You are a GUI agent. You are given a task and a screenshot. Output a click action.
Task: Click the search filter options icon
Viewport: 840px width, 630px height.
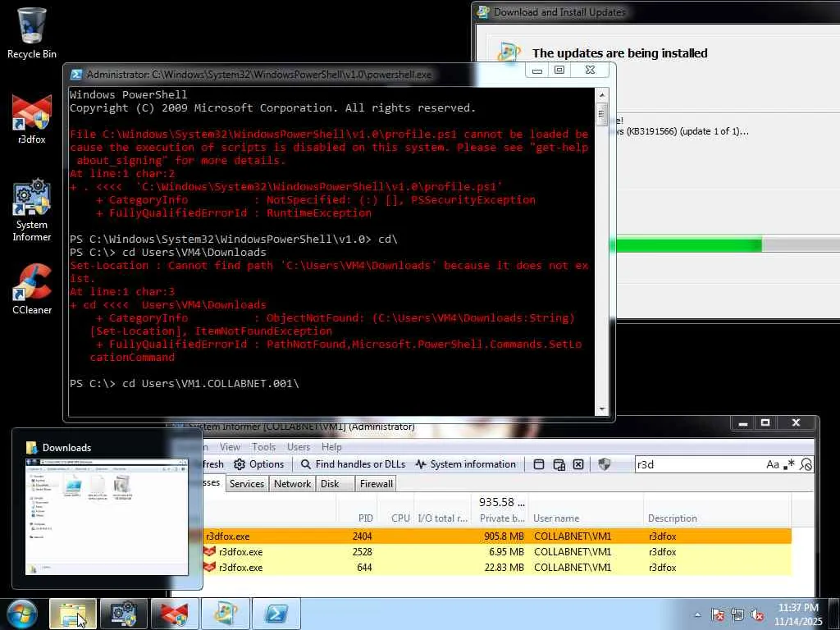click(806, 464)
